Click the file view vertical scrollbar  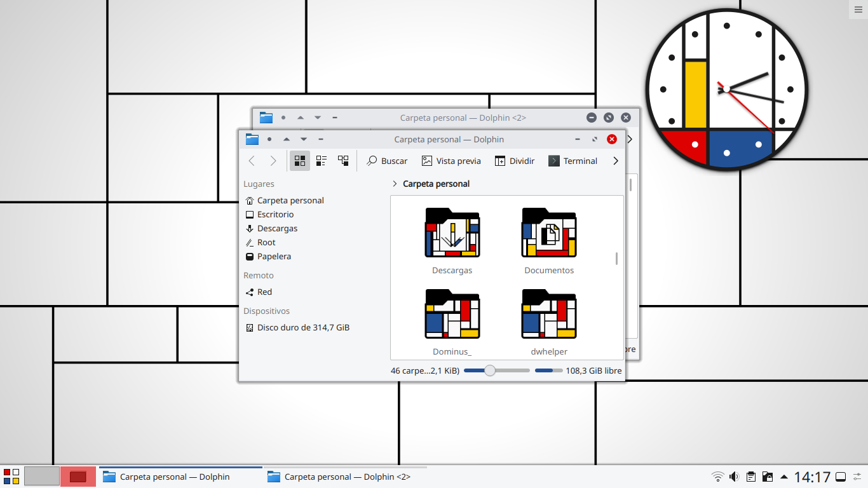tap(616, 259)
